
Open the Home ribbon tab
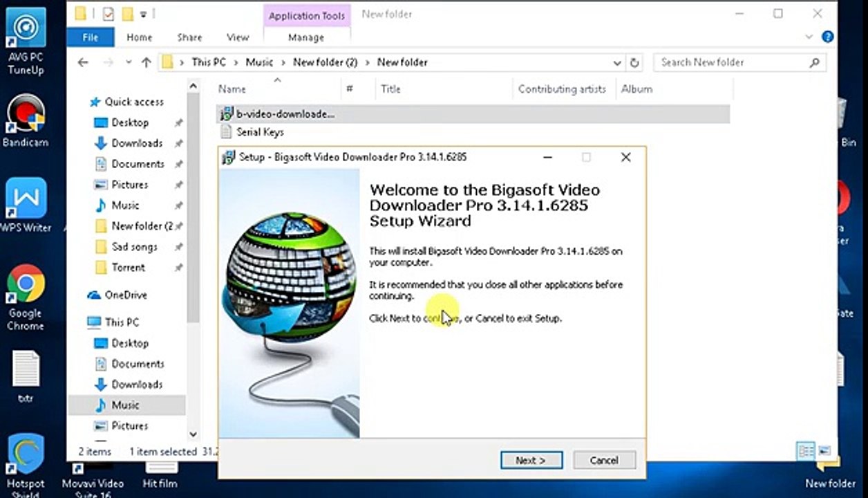(x=139, y=37)
